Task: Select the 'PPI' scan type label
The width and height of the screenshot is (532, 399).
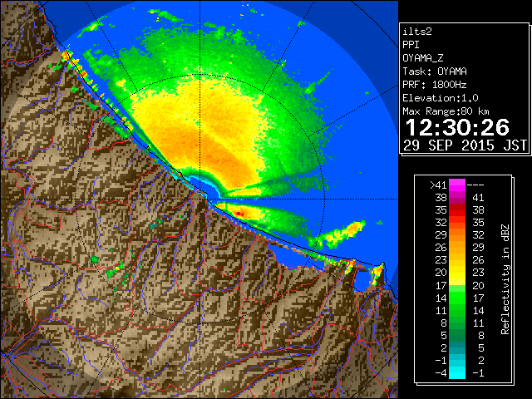Action: tap(411, 45)
